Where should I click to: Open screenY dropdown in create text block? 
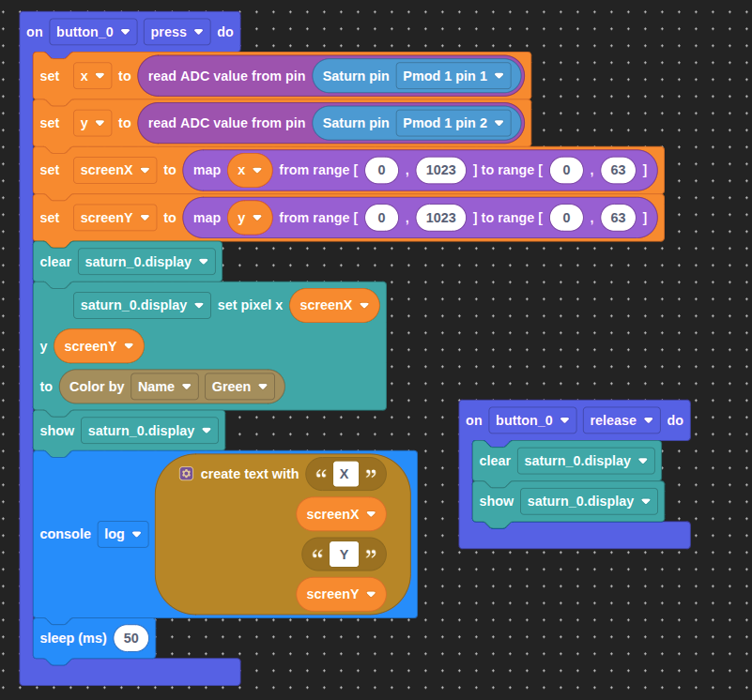click(x=341, y=595)
